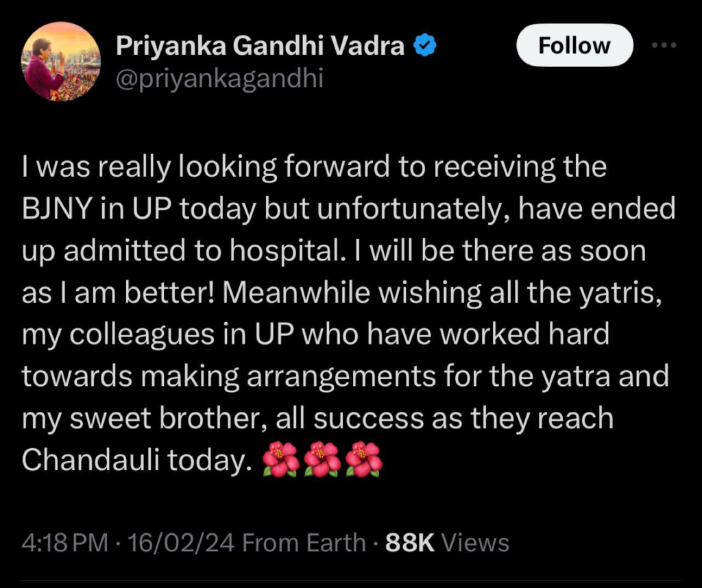
Task: Open the three-dot more options menu
Action: coord(664,45)
